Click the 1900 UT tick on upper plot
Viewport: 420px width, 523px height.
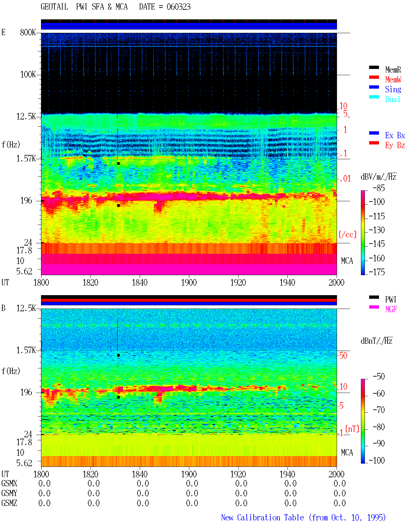[x=189, y=282]
